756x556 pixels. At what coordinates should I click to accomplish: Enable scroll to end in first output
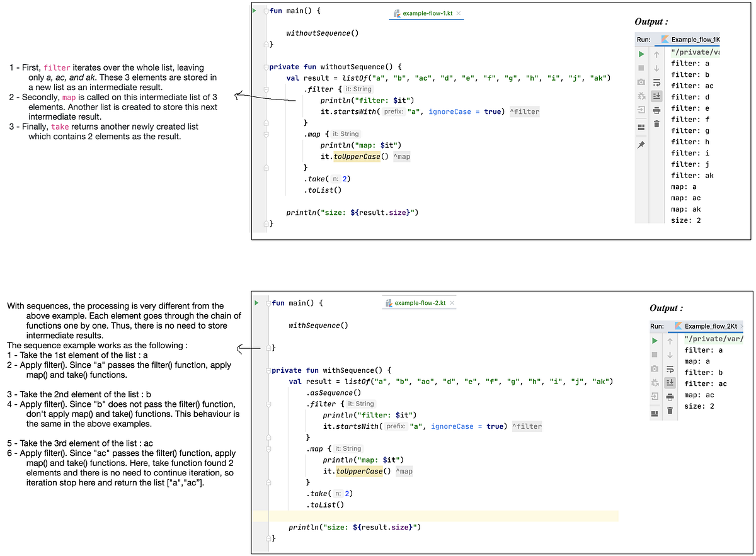(655, 96)
